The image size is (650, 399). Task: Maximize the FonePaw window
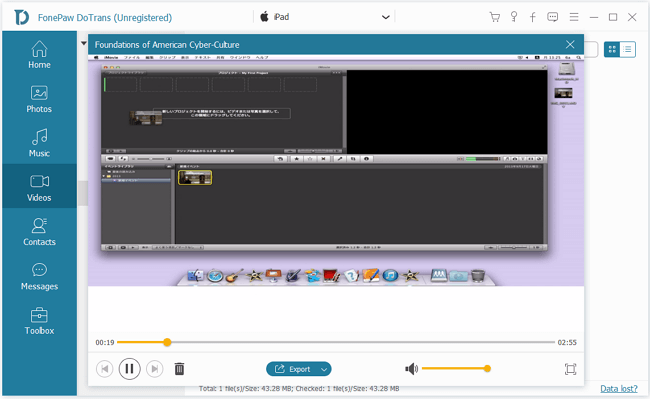[613, 17]
